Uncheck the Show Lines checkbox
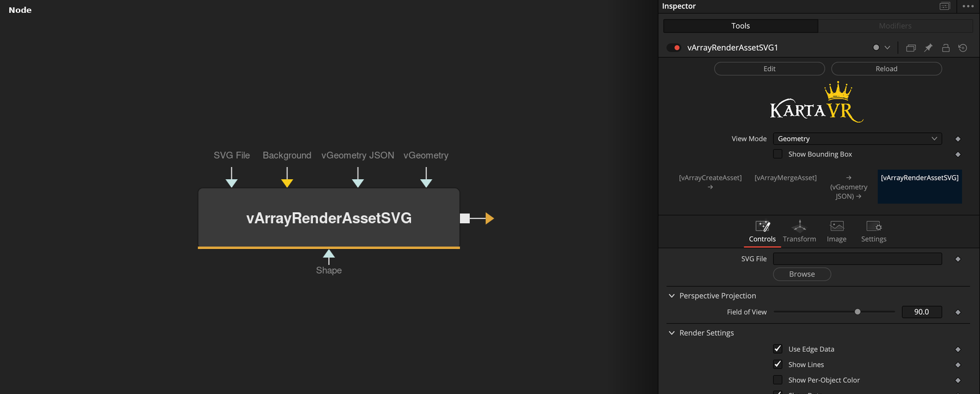 (778, 364)
